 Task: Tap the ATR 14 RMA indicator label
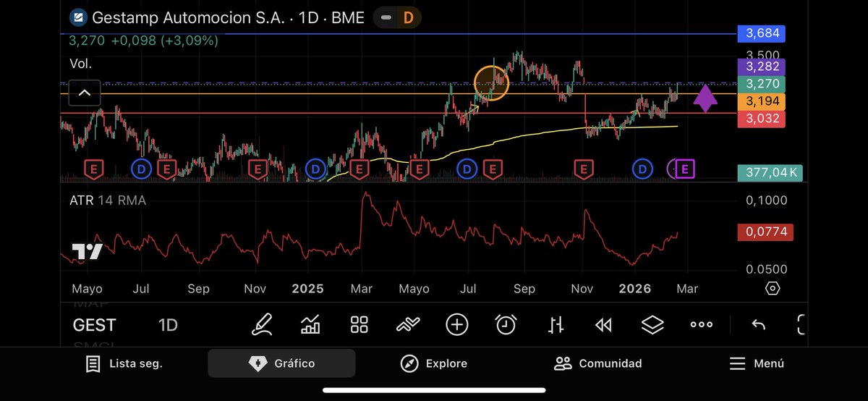tap(109, 200)
